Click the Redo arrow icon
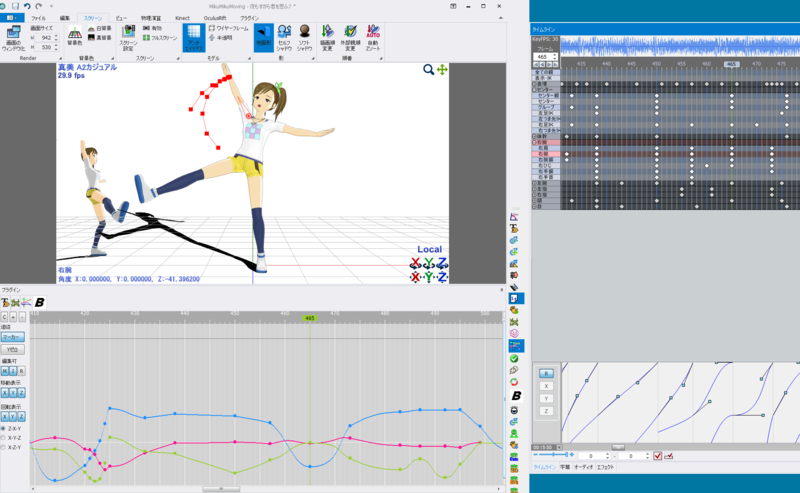 point(39,6)
